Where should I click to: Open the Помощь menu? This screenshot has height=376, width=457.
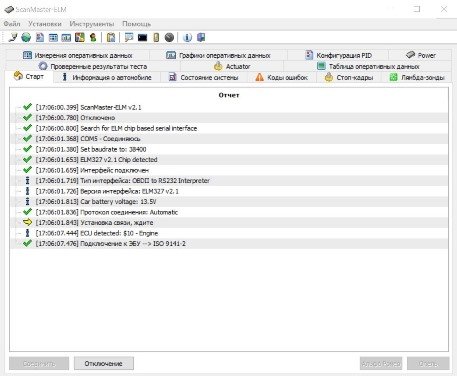pos(136,24)
